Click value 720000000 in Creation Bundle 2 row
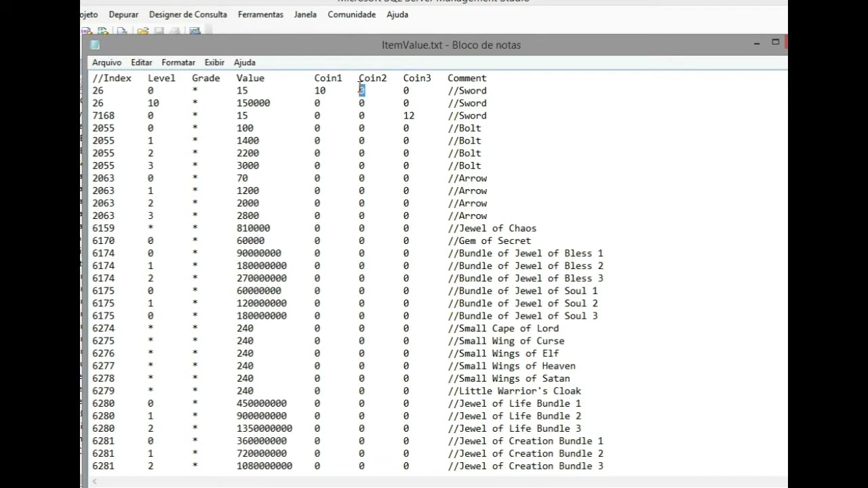This screenshot has height=488, width=868. (261, 454)
